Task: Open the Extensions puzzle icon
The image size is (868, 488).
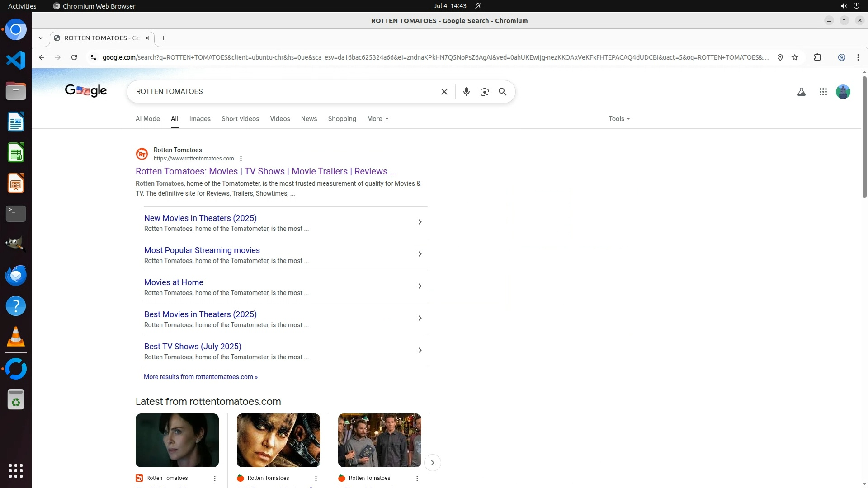Action: coord(817,57)
